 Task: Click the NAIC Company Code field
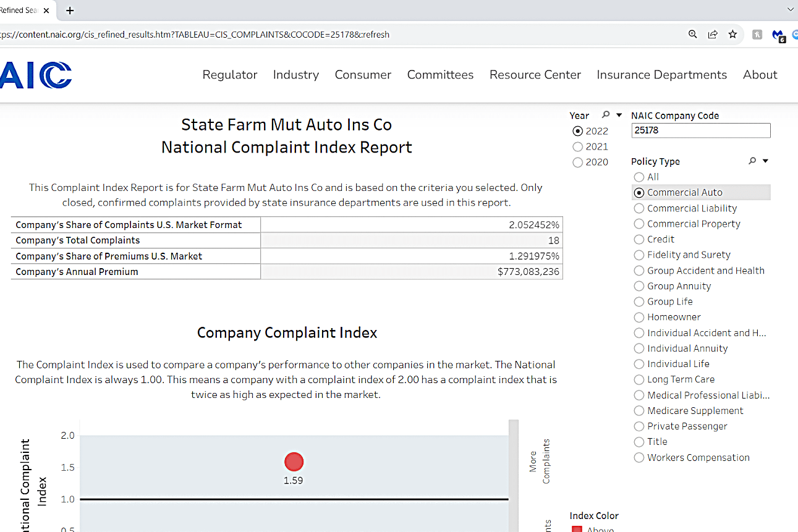click(701, 130)
